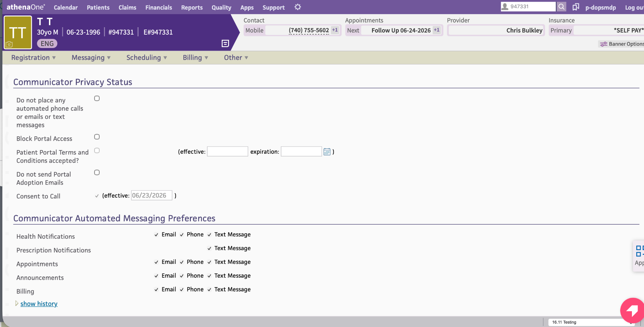
Task: Toggle Consent to Call checkmark
Action: click(97, 196)
